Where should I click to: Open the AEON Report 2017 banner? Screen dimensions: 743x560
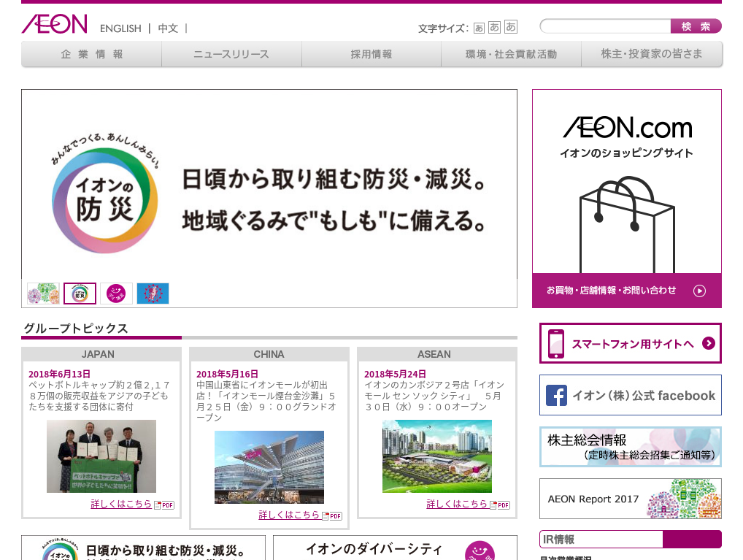630,499
